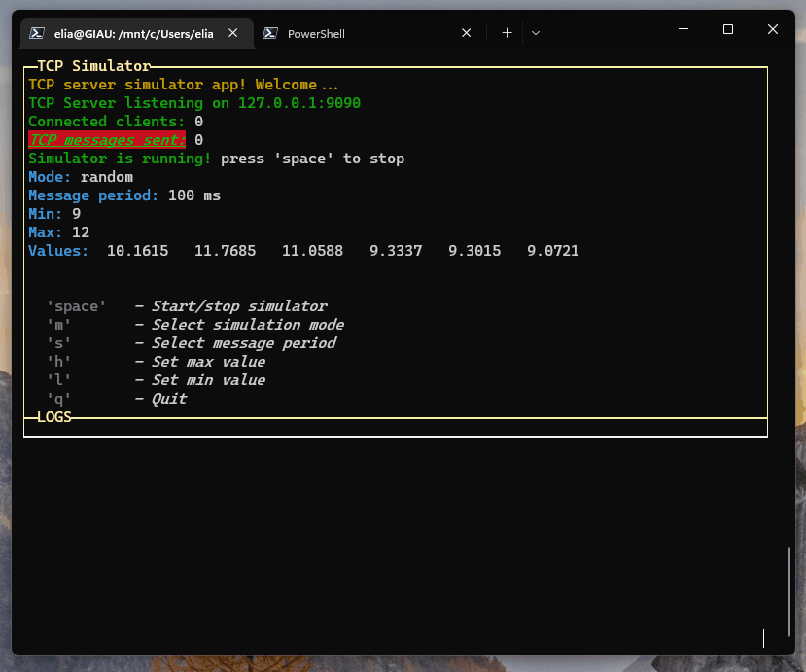Image resolution: width=806 pixels, height=672 pixels.
Task: Click the 'l' key hint
Action: point(58,380)
